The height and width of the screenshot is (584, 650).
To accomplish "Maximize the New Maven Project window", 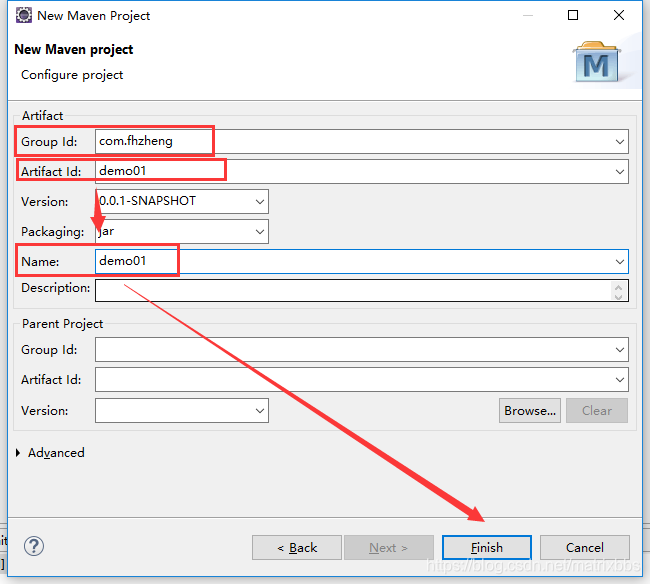I will 573,15.
